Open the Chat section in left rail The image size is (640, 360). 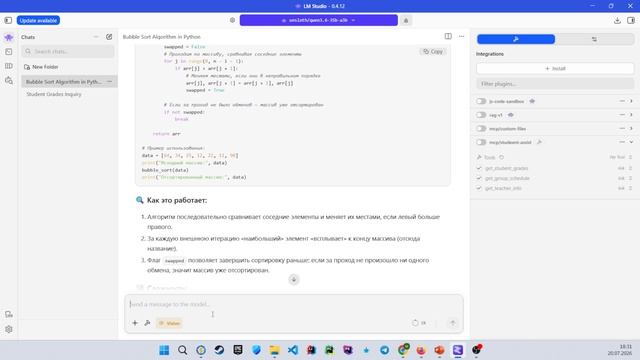coord(9,38)
